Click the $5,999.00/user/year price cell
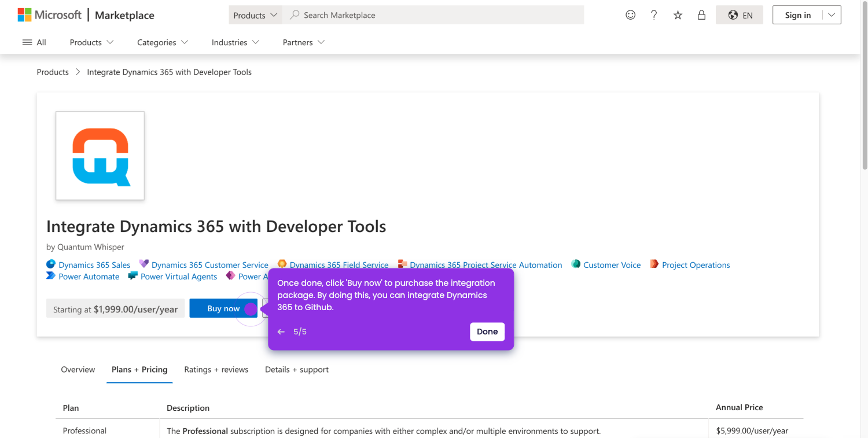 [x=752, y=430]
